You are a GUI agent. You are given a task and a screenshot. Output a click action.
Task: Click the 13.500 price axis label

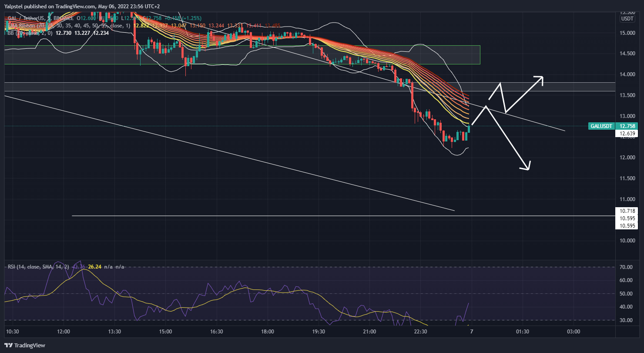tap(627, 95)
